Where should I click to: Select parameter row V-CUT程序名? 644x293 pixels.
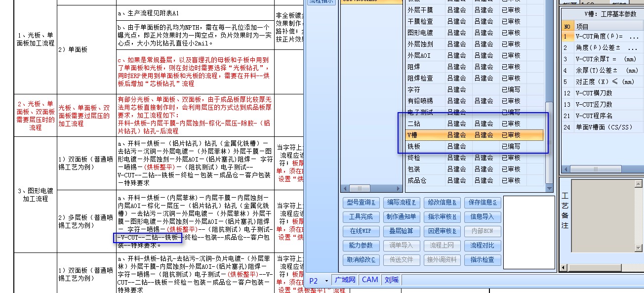click(603, 116)
